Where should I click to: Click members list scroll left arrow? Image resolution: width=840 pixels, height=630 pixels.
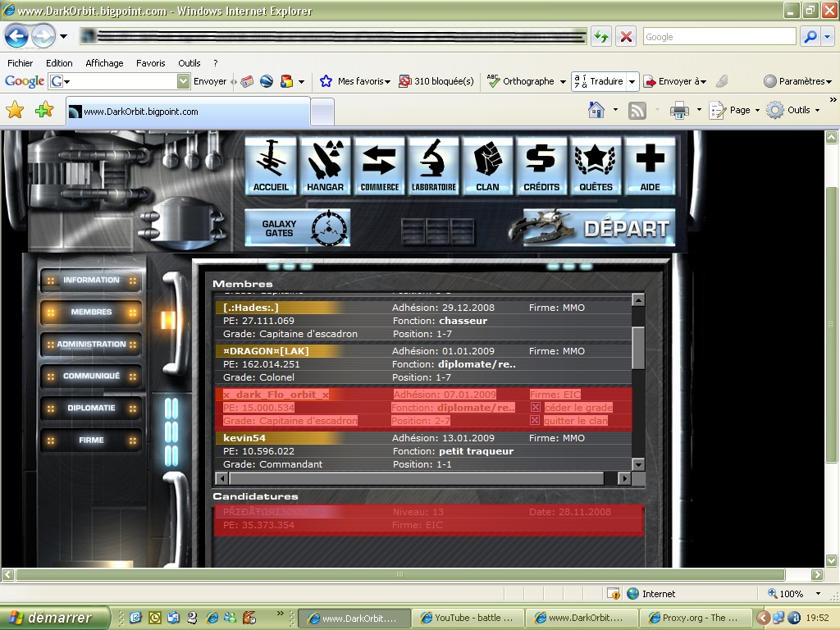tap(221, 478)
